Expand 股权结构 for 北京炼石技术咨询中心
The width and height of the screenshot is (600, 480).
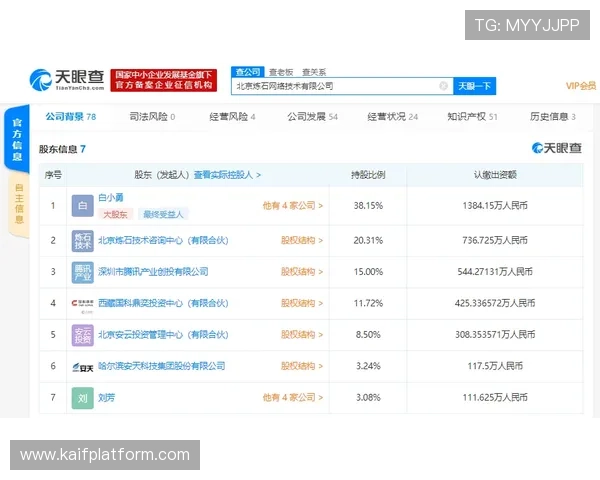point(302,240)
